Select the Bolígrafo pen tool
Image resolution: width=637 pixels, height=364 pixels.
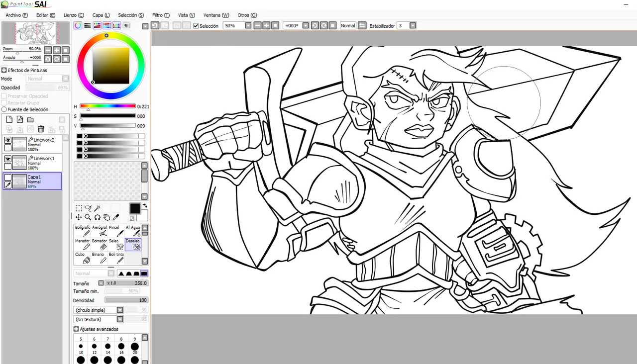pos(83,231)
